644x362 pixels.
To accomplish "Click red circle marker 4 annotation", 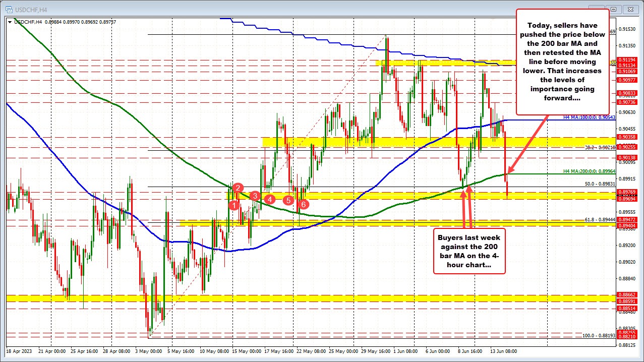I will pyautogui.click(x=269, y=200).
